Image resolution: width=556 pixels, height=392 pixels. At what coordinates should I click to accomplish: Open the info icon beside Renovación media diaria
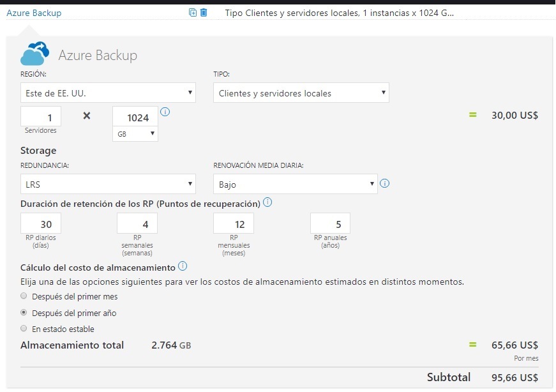[x=384, y=183]
